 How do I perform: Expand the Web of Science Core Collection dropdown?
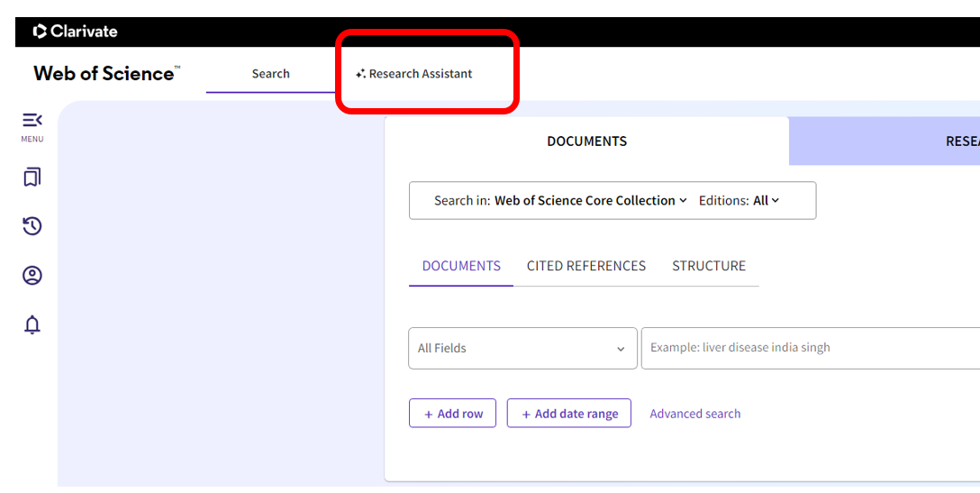[x=591, y=200]
